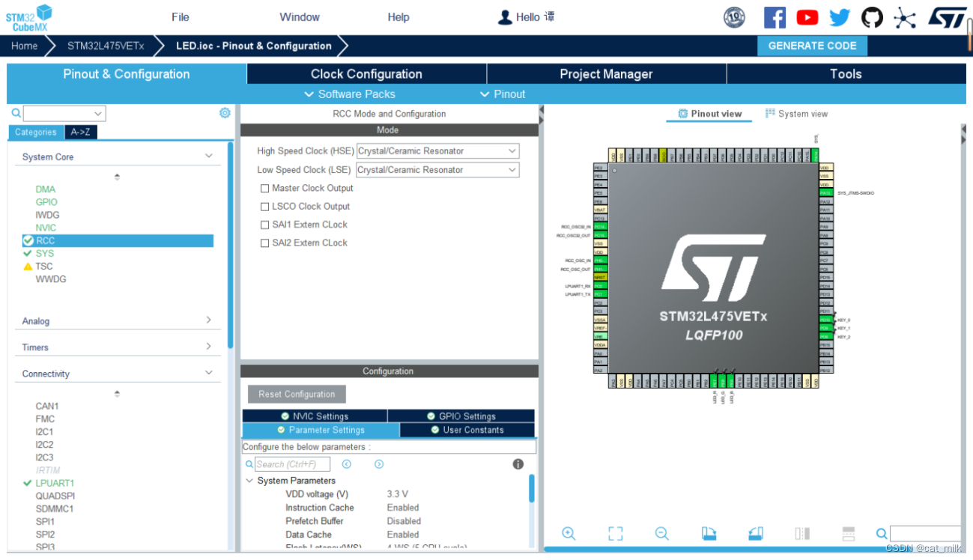The image size is (973, 560).
Task: Go to next parameter search result
Action: pyautogui.click(x=379, y=464)
